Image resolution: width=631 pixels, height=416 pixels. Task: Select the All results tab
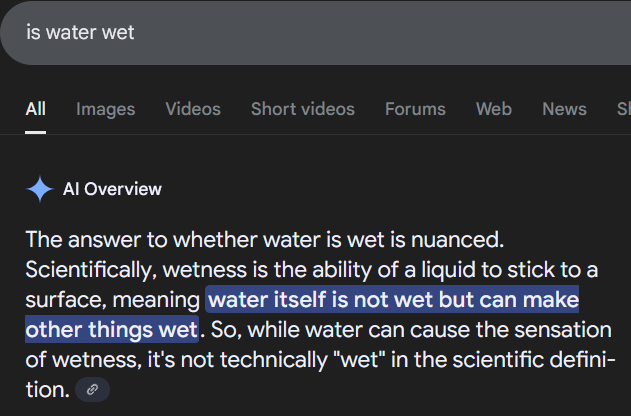coord(35,108)
